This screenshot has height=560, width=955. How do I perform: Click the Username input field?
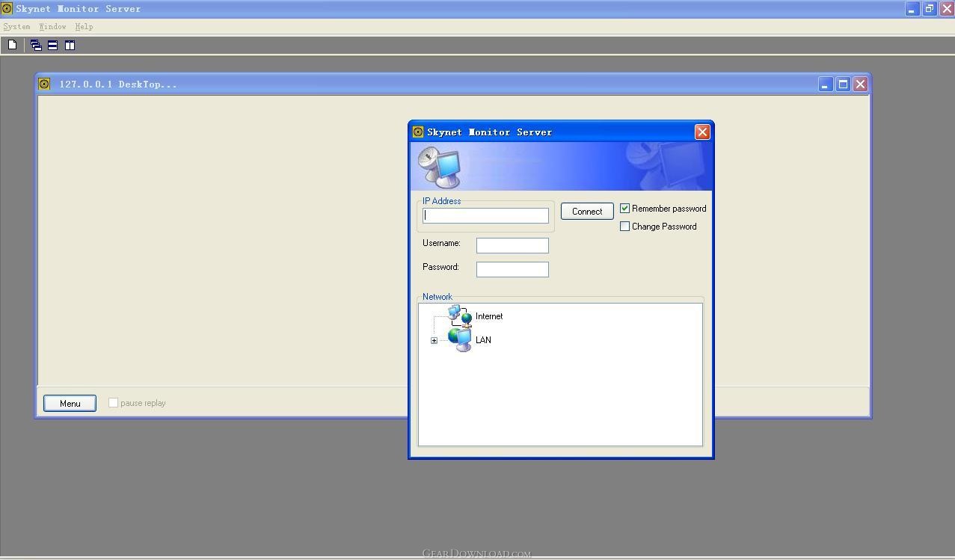pyautogui.click(x=512, y=245)
